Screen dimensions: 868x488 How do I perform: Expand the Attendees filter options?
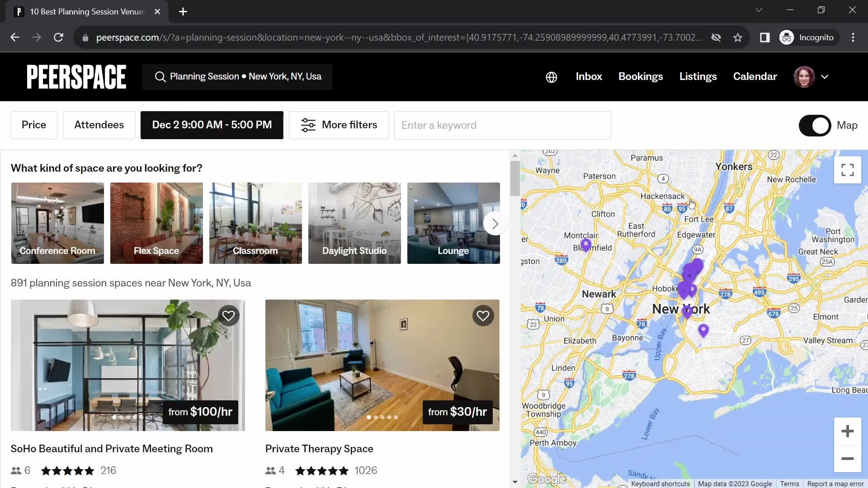click(x=99, y=125)
